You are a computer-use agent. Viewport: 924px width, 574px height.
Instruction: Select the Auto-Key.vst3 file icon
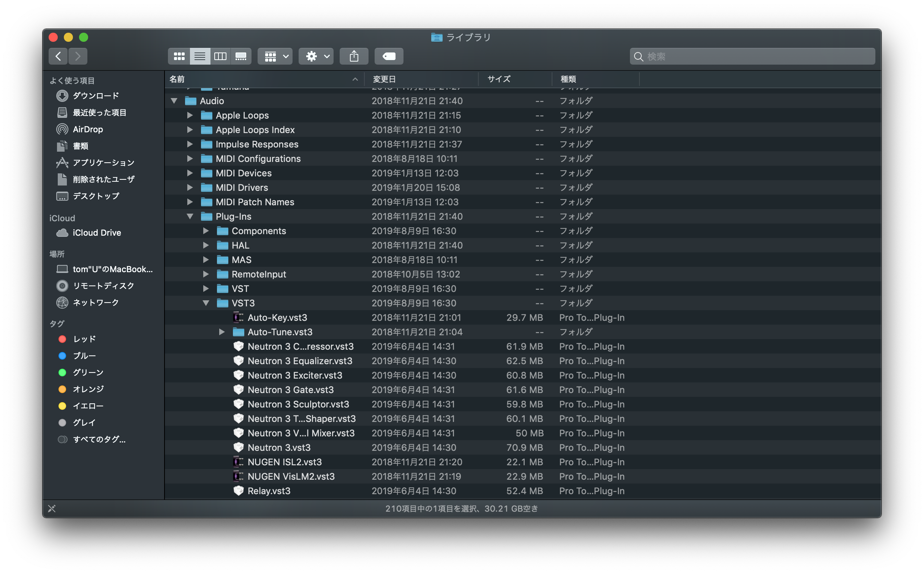point(238,317)
